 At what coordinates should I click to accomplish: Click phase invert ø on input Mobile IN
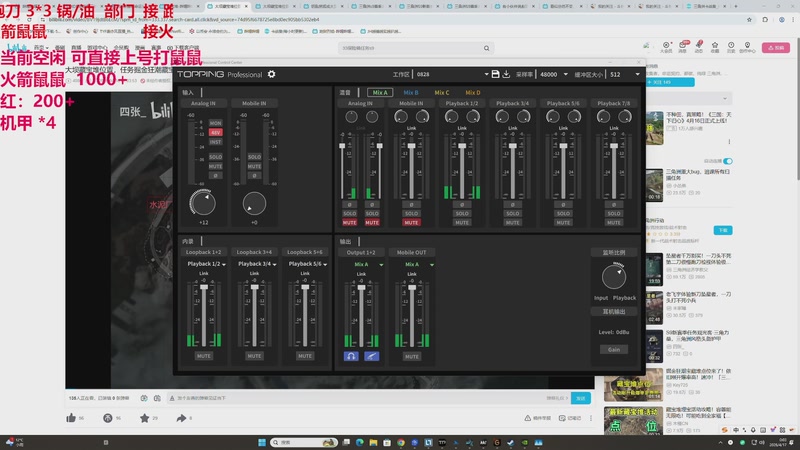click(254, 176)
